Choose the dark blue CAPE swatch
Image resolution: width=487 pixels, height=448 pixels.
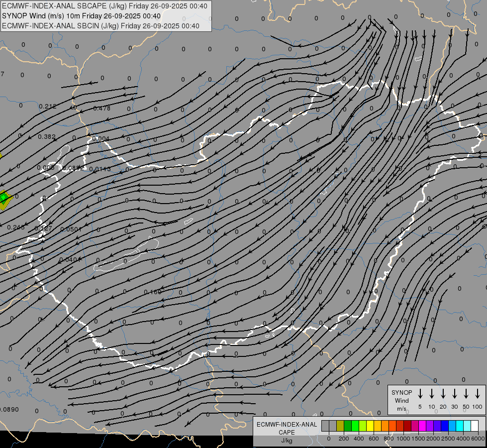click(x=444, y=426)
